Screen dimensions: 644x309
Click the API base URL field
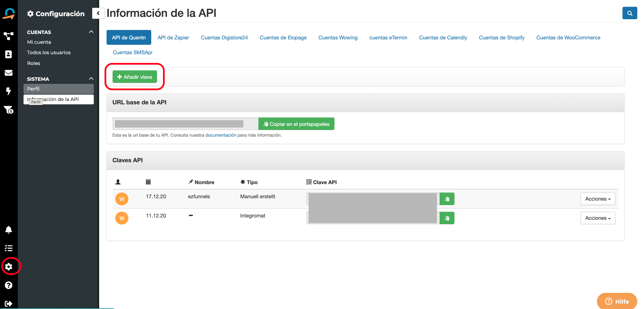pyautogui.click(x=186, y=124)
